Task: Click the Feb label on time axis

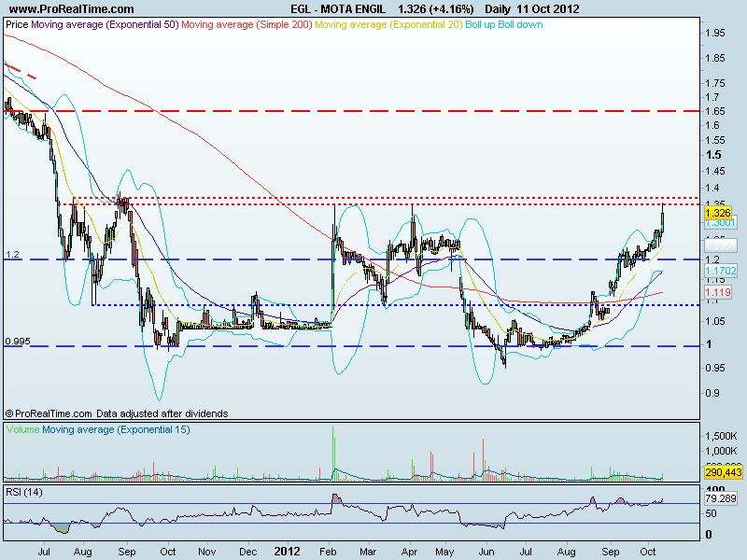Action: pyautogui.click(x=328, y=552)
